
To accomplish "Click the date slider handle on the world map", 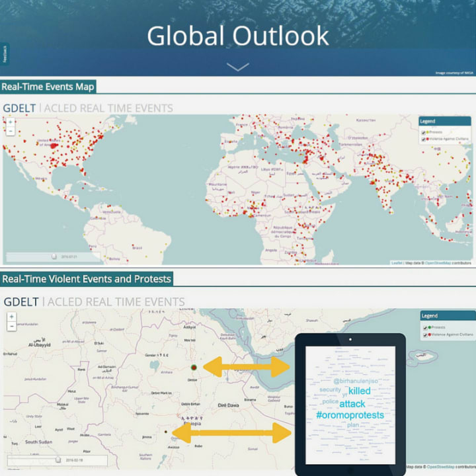I will (x=54, y=257).
